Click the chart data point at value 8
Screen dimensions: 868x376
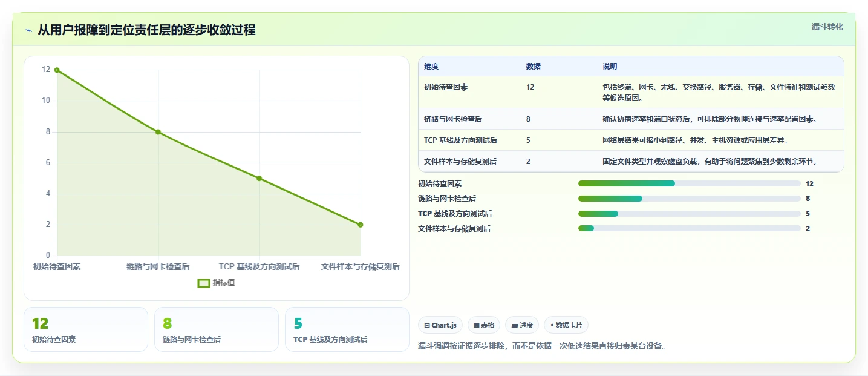158,132
